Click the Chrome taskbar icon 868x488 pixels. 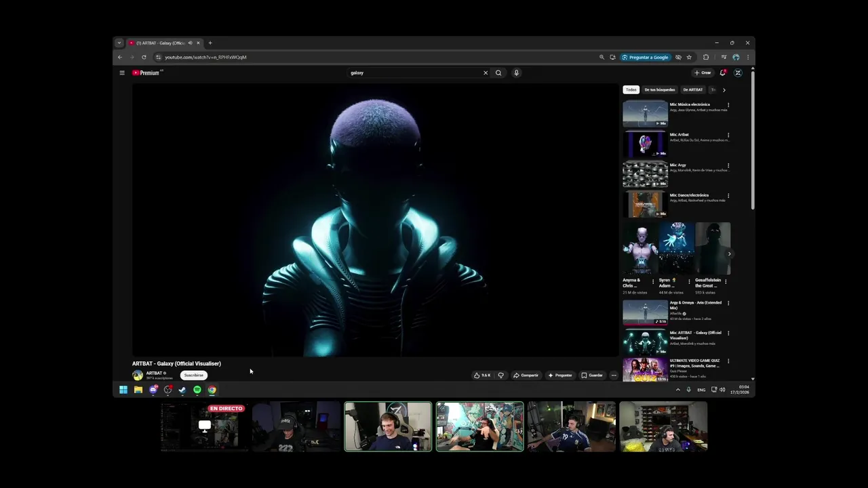tap(212, 390)
